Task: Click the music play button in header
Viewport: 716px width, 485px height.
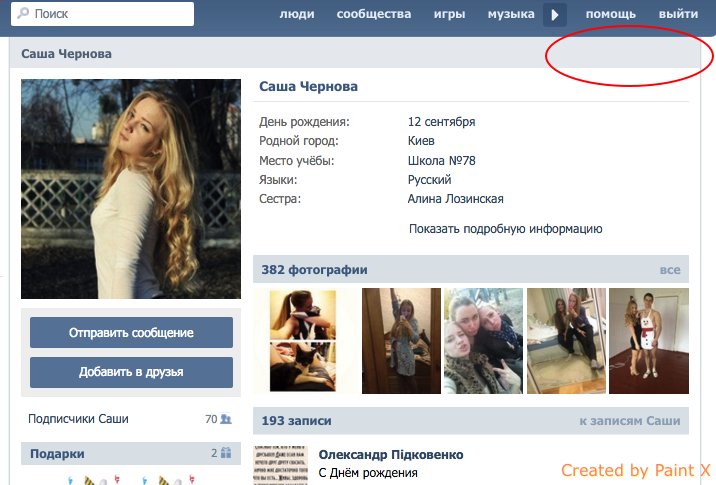Action: pos(555,15)
